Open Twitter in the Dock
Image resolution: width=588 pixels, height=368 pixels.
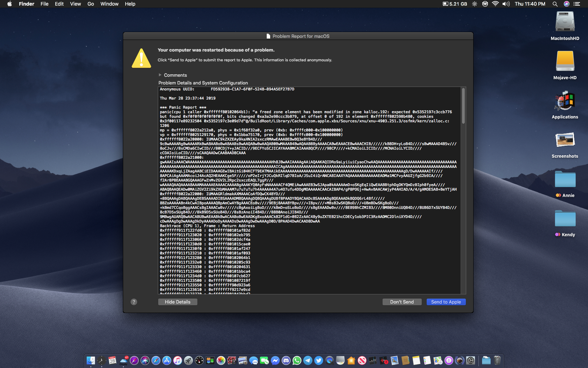coord(318,360)
